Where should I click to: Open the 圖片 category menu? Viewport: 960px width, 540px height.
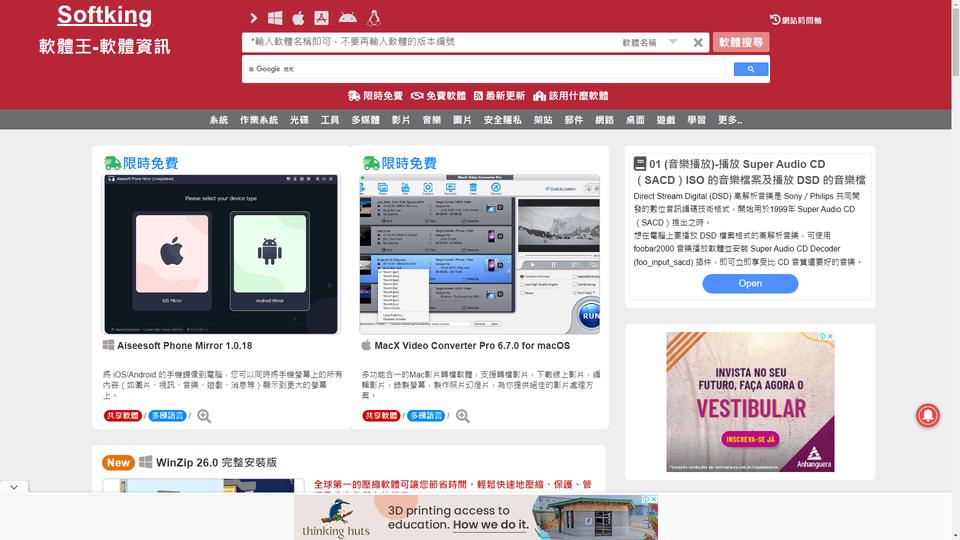click(x=462, y=120)
